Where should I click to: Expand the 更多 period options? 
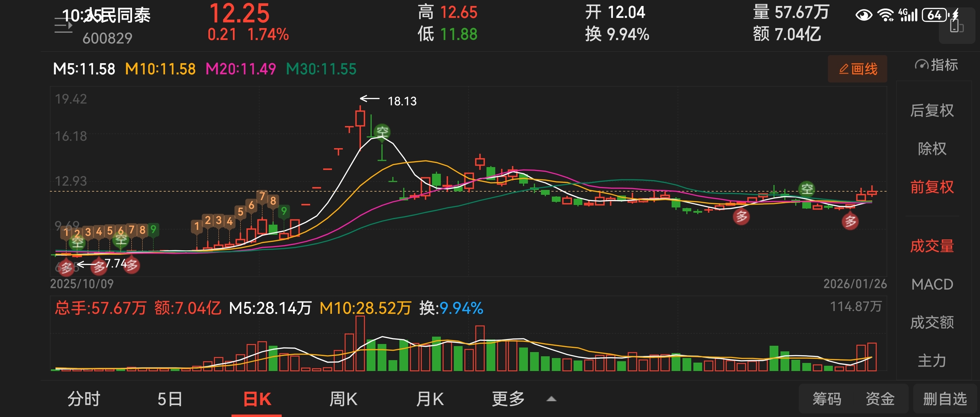508,399
